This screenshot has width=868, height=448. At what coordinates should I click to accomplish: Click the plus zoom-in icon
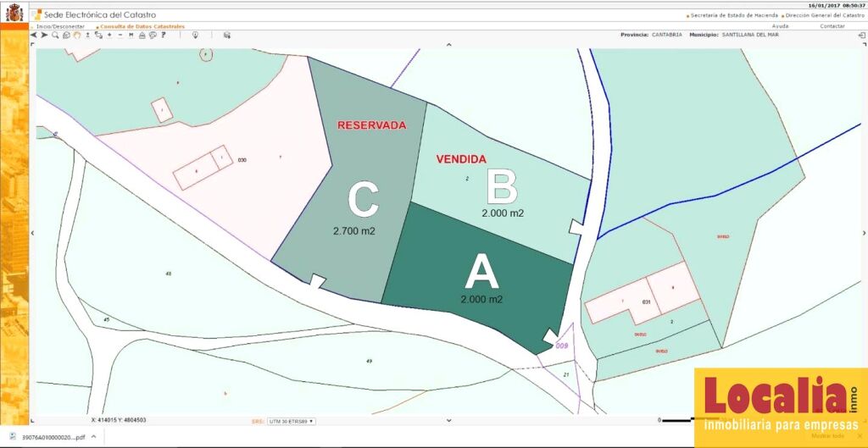109,36
